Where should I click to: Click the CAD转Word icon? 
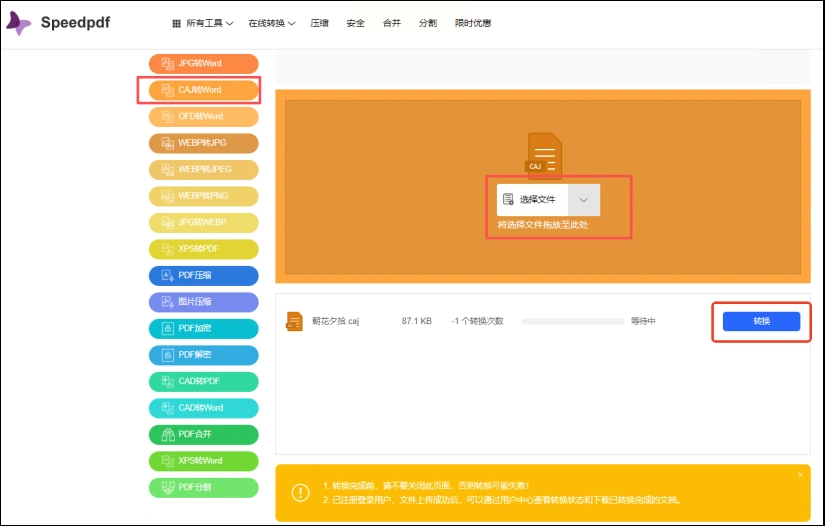167,408
